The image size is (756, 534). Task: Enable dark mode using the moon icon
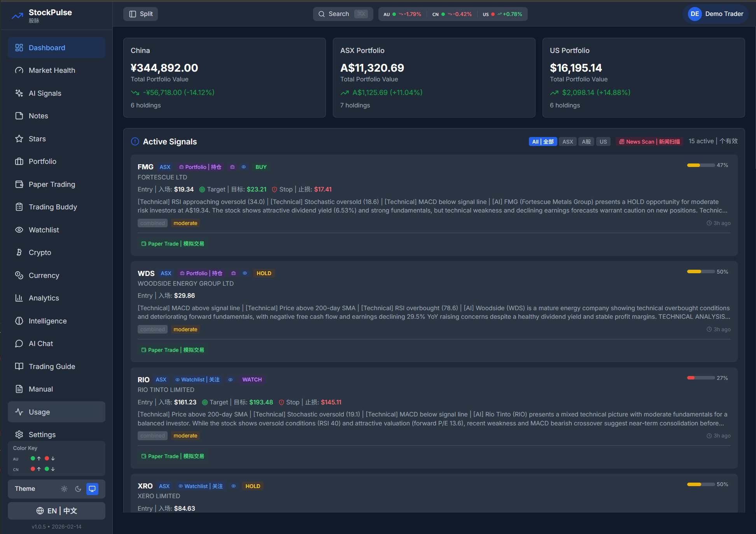tap(78, 489)
